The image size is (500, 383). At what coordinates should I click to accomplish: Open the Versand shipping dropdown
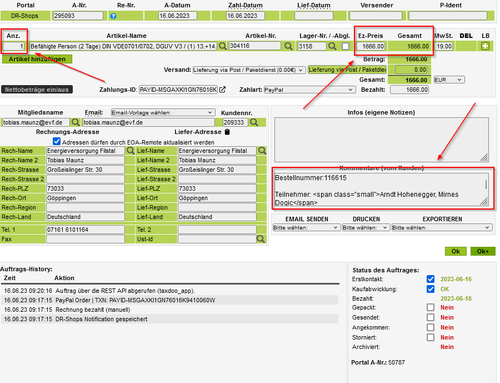(249, 70)
